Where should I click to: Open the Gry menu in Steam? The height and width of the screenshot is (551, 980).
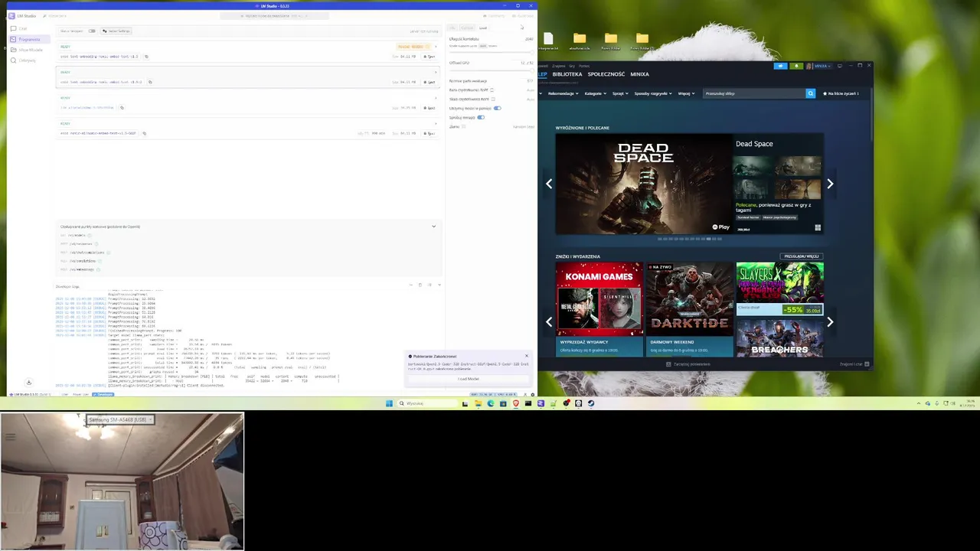[x=572, y=66]
